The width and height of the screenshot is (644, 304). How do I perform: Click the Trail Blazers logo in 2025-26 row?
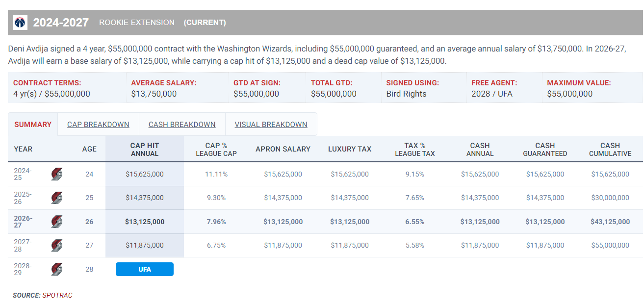click(57, 198)
